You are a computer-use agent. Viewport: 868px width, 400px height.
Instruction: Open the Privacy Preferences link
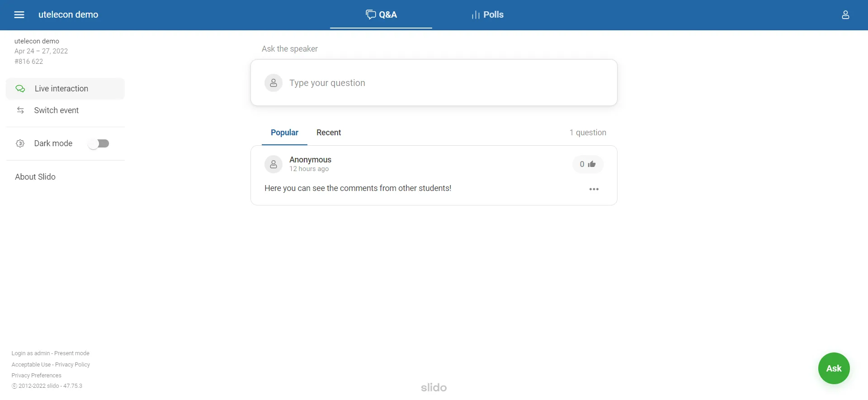[37, 376]
